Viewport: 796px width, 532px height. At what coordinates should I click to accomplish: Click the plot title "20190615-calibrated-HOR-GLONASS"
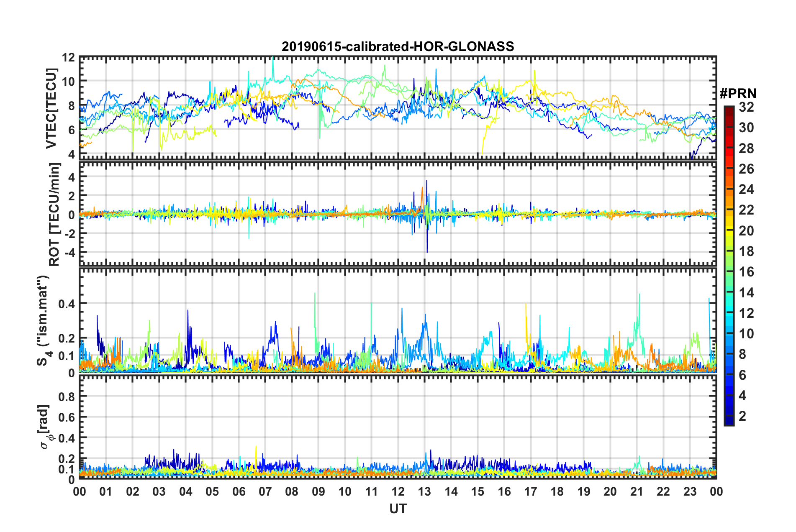[x=398, y=46]
